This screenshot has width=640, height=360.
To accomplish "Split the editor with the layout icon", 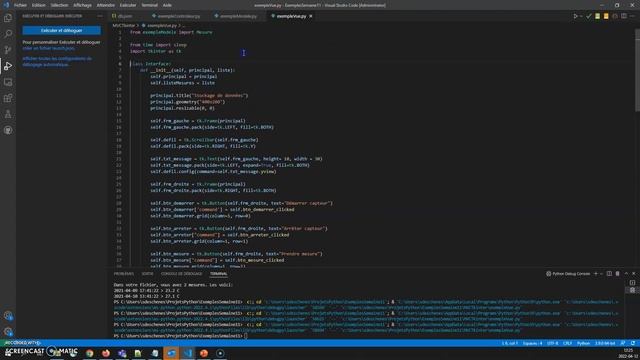I will pos(624,16).
